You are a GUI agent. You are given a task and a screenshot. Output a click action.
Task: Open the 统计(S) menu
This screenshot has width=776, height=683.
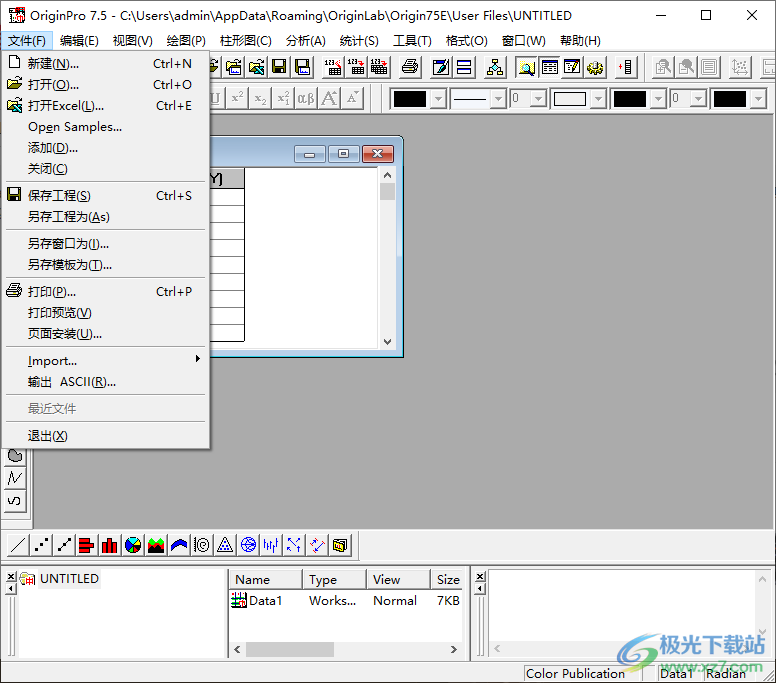[359, 41]
